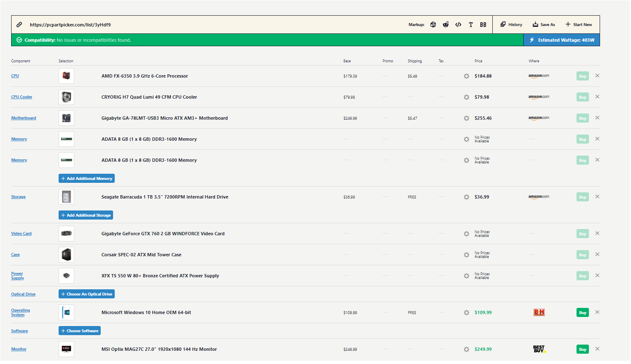Select plain text markup icon

tap(471, 25)
